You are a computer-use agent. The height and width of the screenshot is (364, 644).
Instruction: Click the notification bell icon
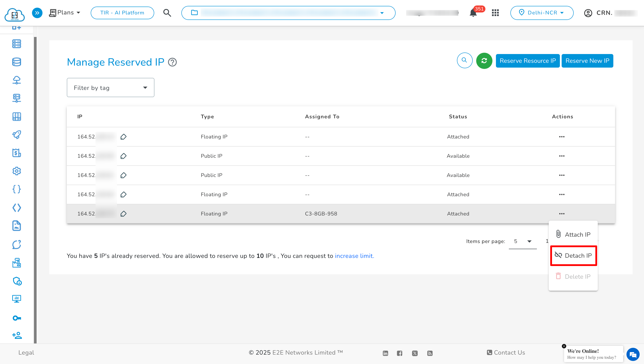[473, 13]
